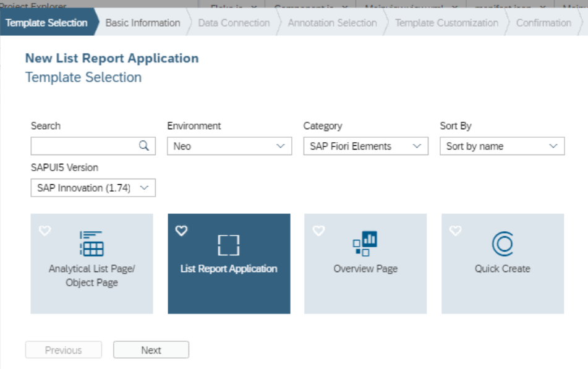Open the Sort By dropdown
The width and height of the screenshot is (588, 369).
[502, 146]
